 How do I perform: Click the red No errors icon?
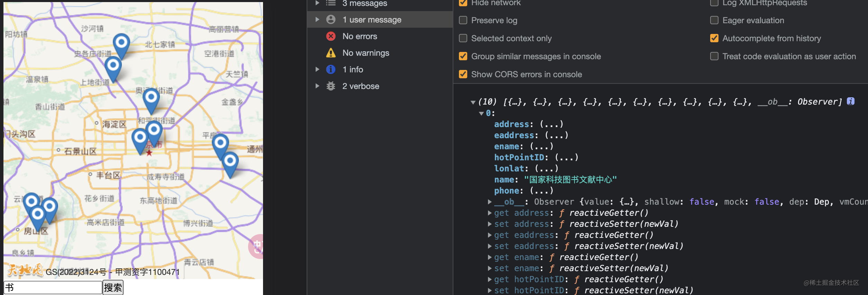pyautogui.click(x=331, y=36)
